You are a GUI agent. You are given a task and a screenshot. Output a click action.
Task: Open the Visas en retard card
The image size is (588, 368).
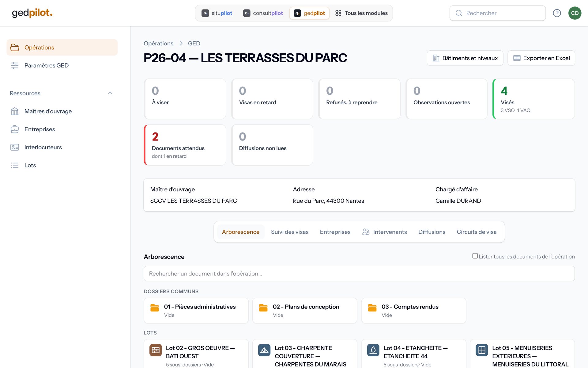272,99
